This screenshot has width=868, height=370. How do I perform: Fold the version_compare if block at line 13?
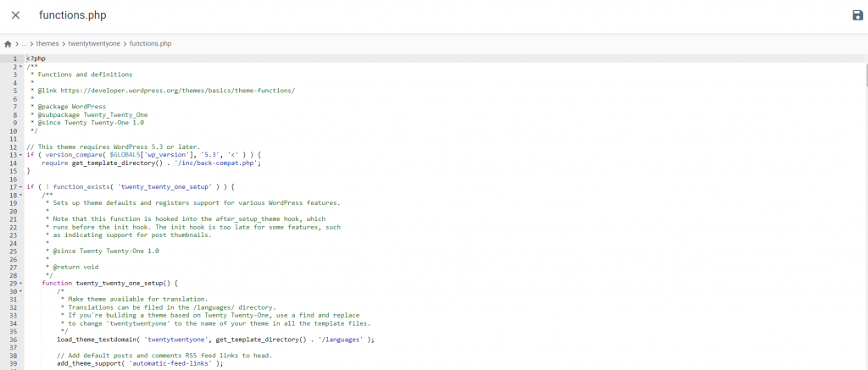[20, 155]
